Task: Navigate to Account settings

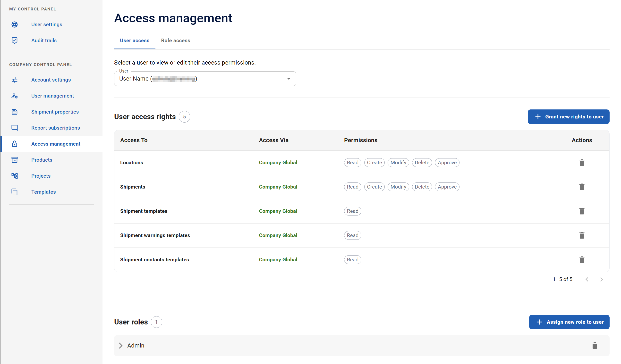Action: pos(51,80)
